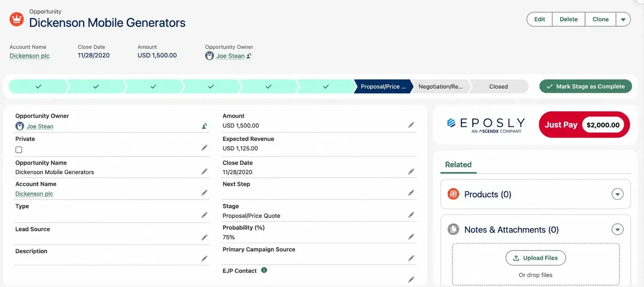Click Probability value 75%
This screenshot has height=287, width=644.
[x=229, y=237]
